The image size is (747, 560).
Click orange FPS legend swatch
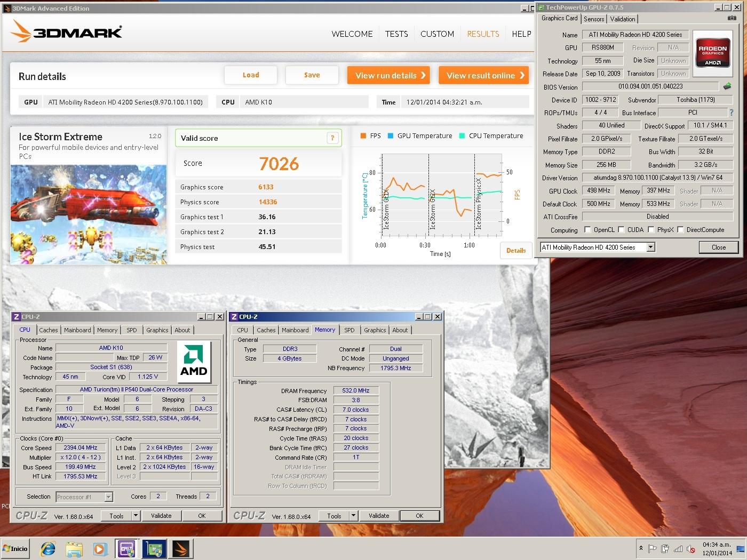[363, 136]
